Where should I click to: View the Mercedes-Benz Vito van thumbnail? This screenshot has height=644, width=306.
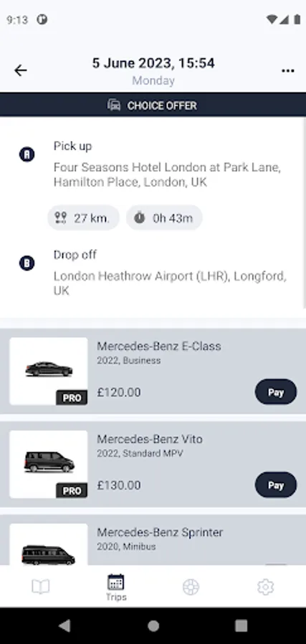click(49, 464)
